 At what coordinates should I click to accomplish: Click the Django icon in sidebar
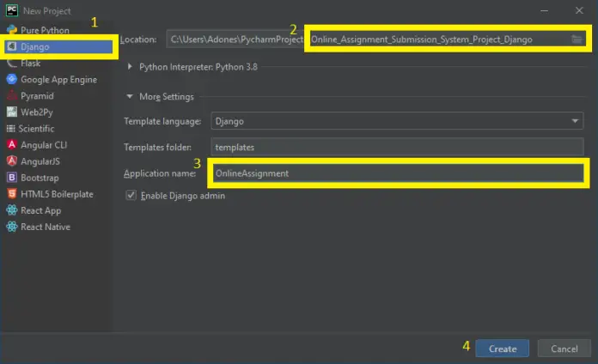12,46
